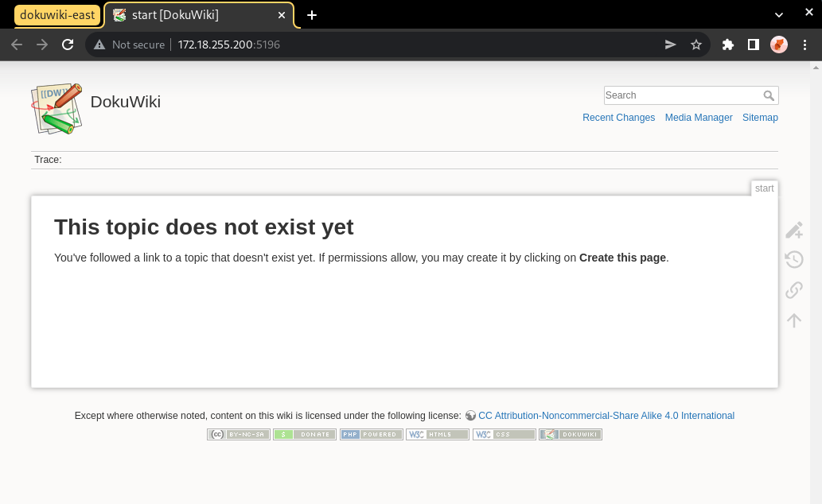
Task: Open the Recent Changes link
Action: pos(618,118)
